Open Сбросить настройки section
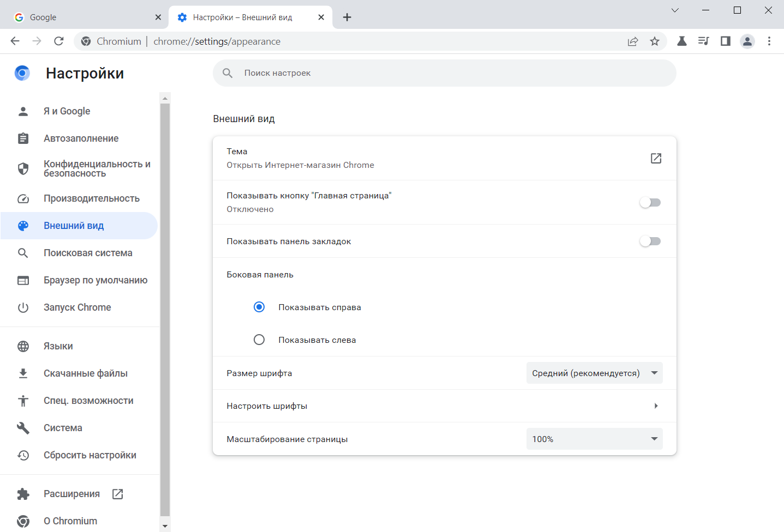This screenshot has width=784, height=532. pos(79,455)
